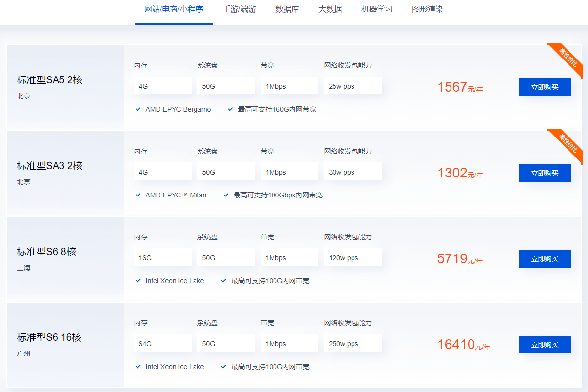Click the 1567元/年 price
This screenshot has width=588, height=392.
[460, 87]
